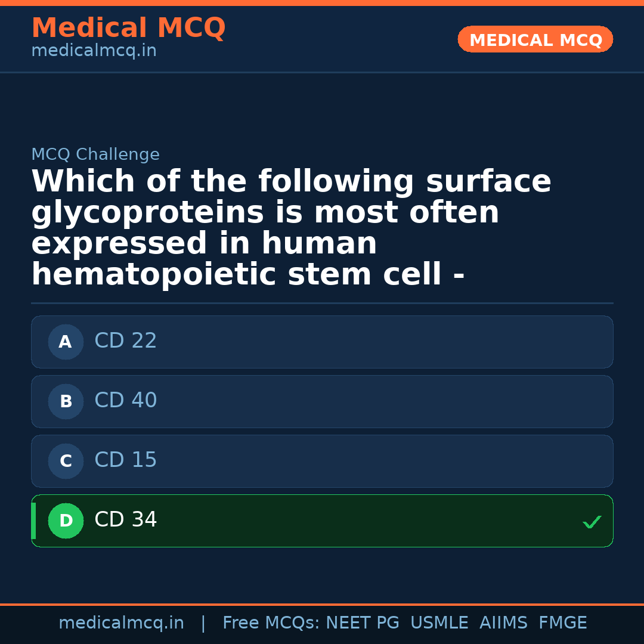The image size is (644, 644).
Task: Click the A letter circle icon
Action: (66, 342)
